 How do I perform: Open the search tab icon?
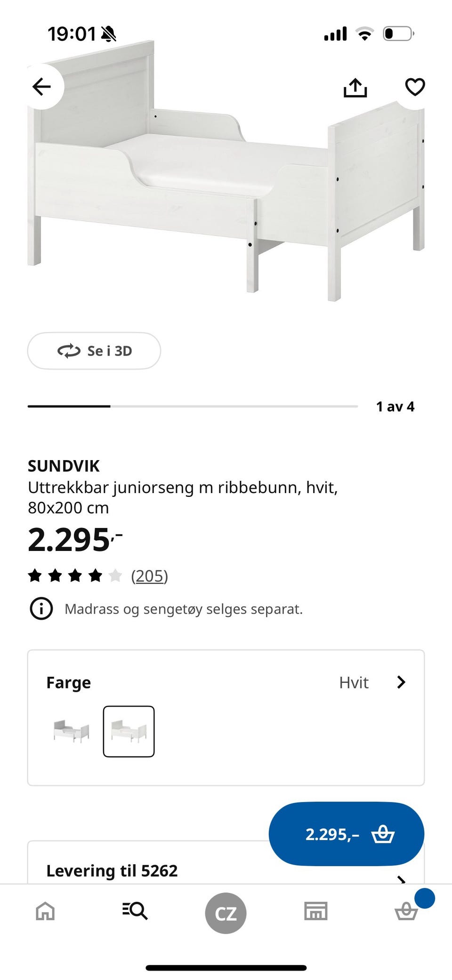135,911
